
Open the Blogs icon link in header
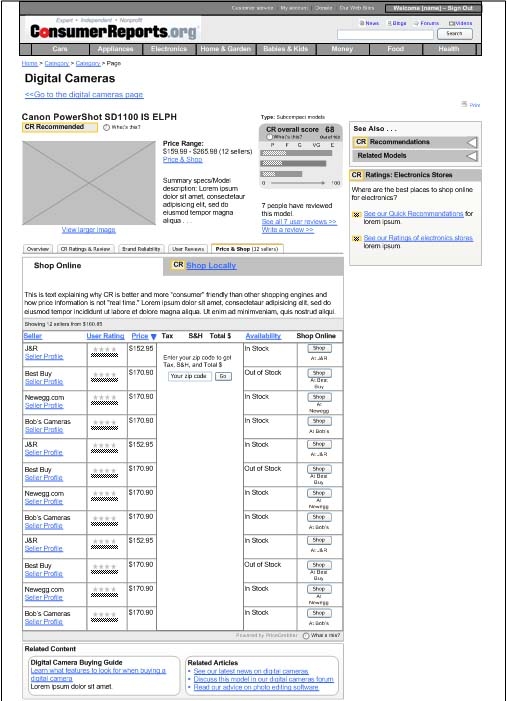pos(397,23)
